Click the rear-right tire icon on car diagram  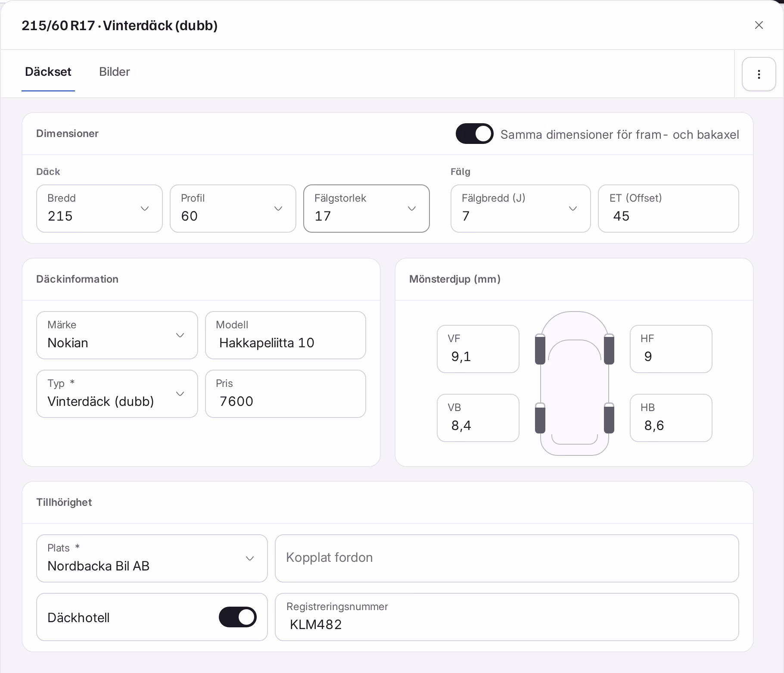[x=609, y=418]
